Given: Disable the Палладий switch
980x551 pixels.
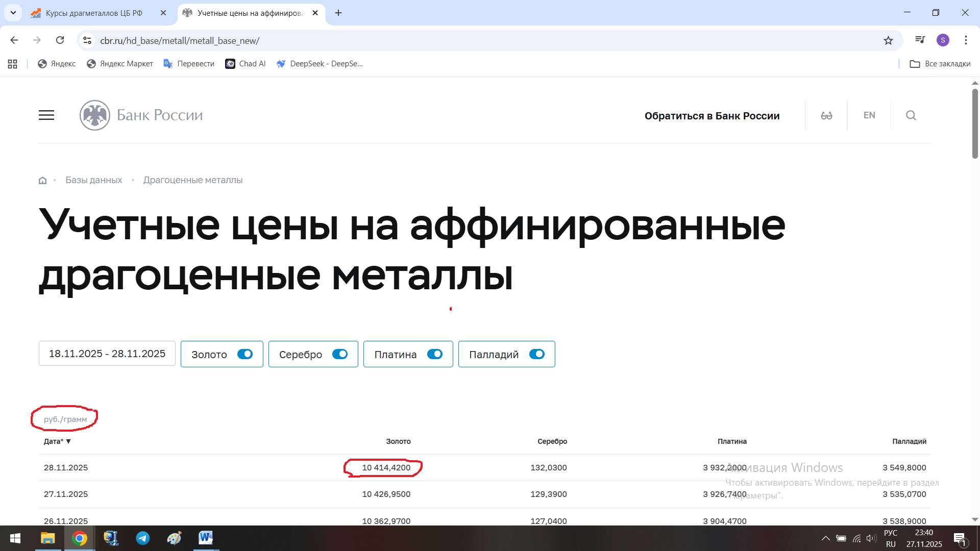Looking at the screenshot, I should [x=537, y=354].
